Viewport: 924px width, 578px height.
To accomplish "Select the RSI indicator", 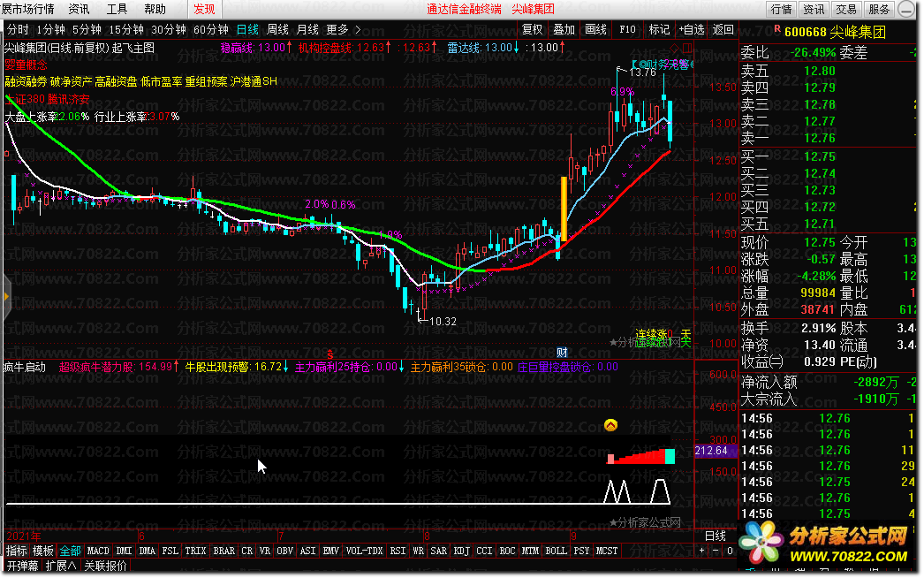I will click(x=398, y=551).
